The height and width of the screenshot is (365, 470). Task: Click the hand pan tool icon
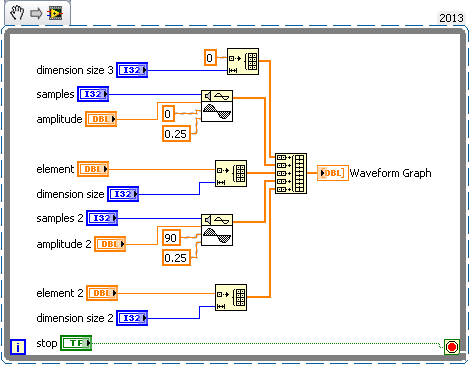point(17,13)
